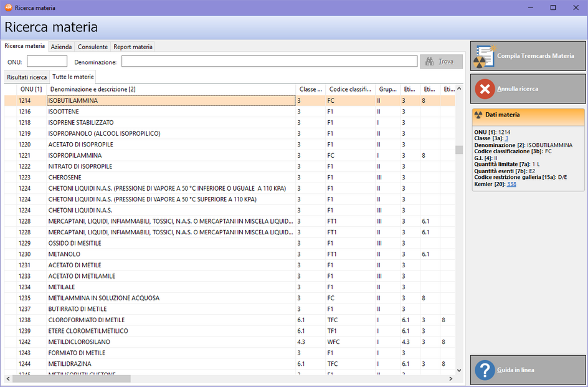Click the Guida in linea question mark icon
This screenshot has height=387, width=588.
pos(485,370)
